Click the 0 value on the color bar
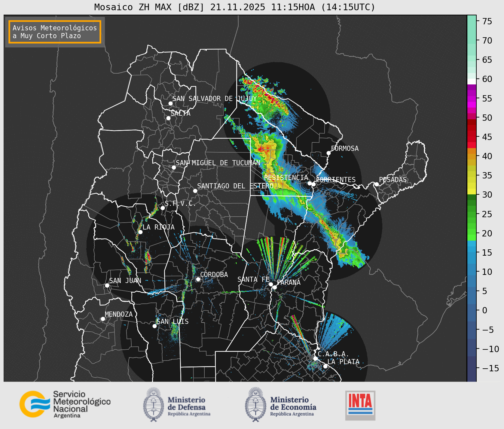This screenshot has height=429, width=504. pyautogui.click(x=485, y=310)
